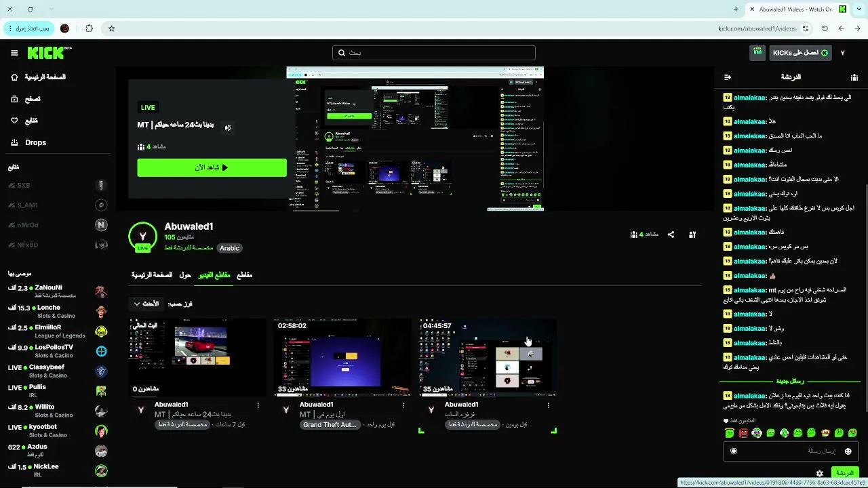This screenshot has width=868, height=488.
Task: Open the browser action-required menu chip
Action: point(28,28)
